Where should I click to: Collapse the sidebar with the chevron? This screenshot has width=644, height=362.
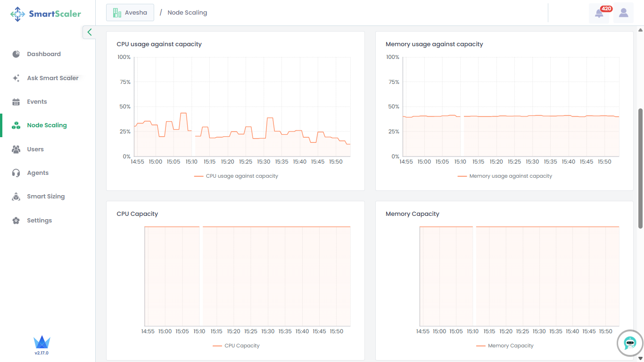tap(89, 32)
